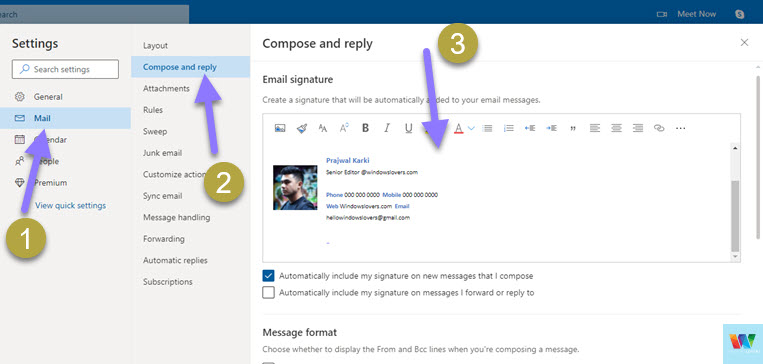The width and height of the screenshot is (763, 364).
Task: Apply quote formatting
Action: (573, 128)
